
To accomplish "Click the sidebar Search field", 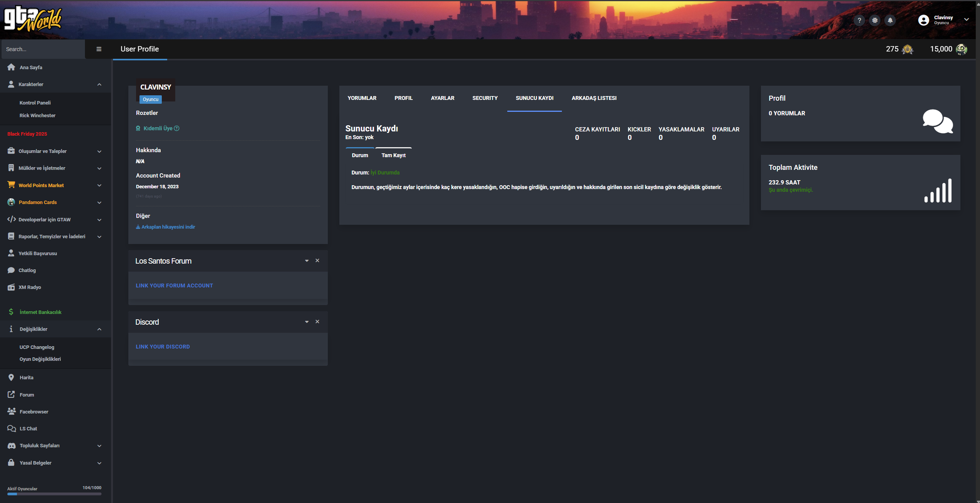I will (42, 49).
